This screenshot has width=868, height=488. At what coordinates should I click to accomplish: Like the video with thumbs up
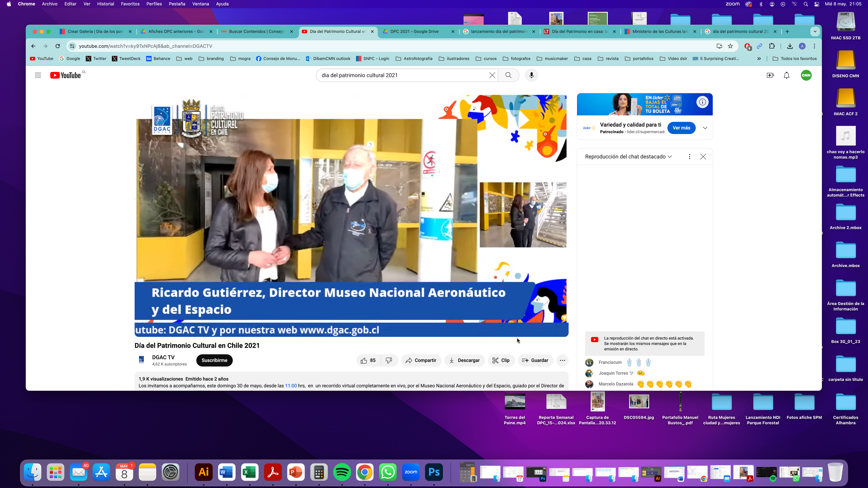pos(368,360)
